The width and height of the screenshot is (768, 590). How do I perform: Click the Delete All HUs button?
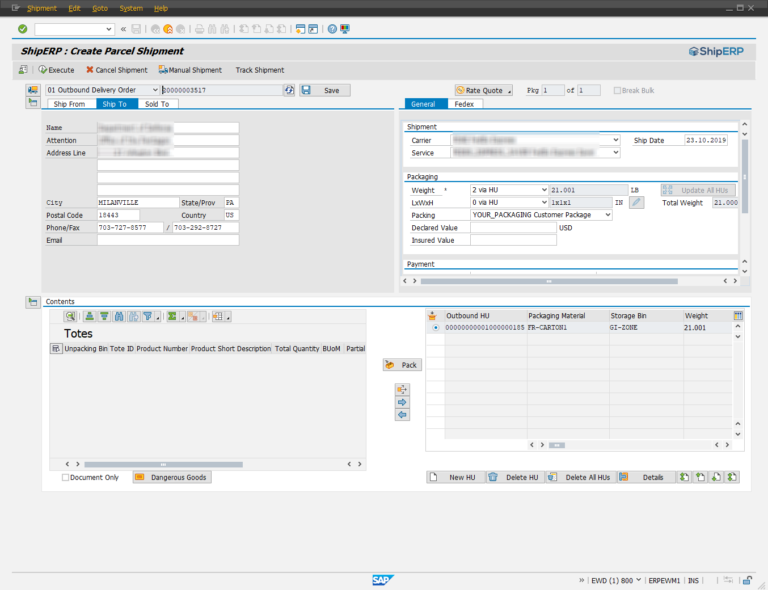pos(581,477)
